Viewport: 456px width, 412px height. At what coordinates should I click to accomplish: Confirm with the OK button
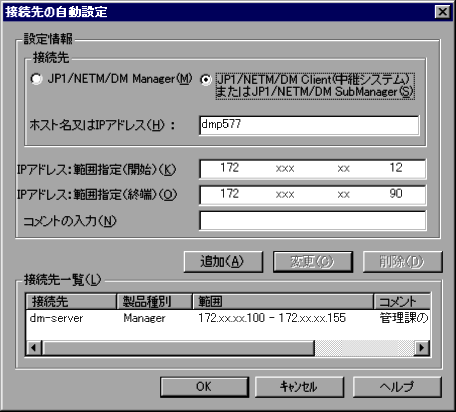tap(204, 387)
